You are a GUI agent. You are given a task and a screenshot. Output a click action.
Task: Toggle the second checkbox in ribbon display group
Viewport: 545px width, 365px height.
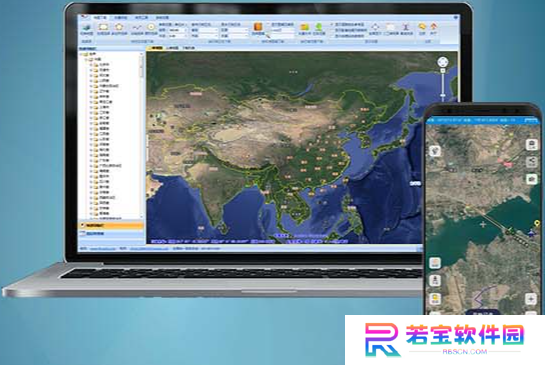[x=332, y=30]
